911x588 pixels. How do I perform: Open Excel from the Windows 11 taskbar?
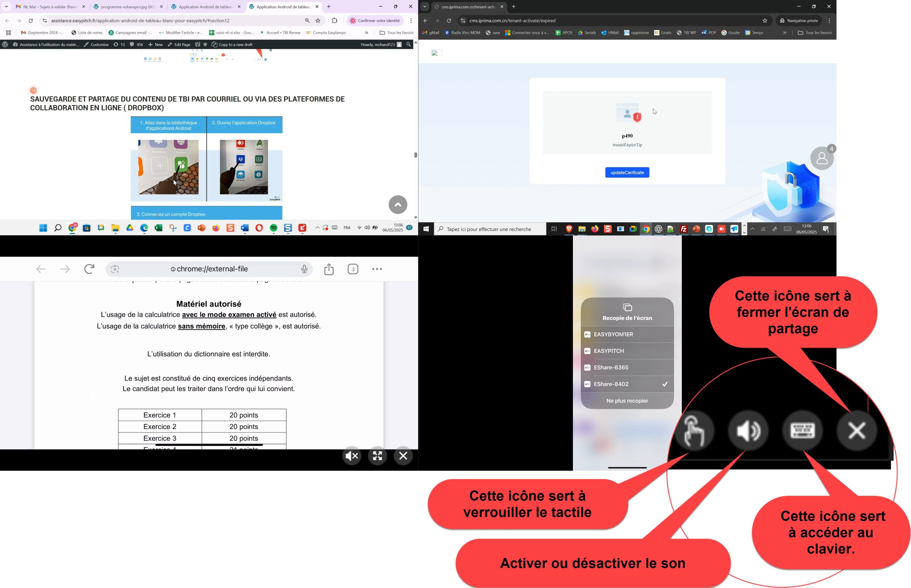[158, 228]
